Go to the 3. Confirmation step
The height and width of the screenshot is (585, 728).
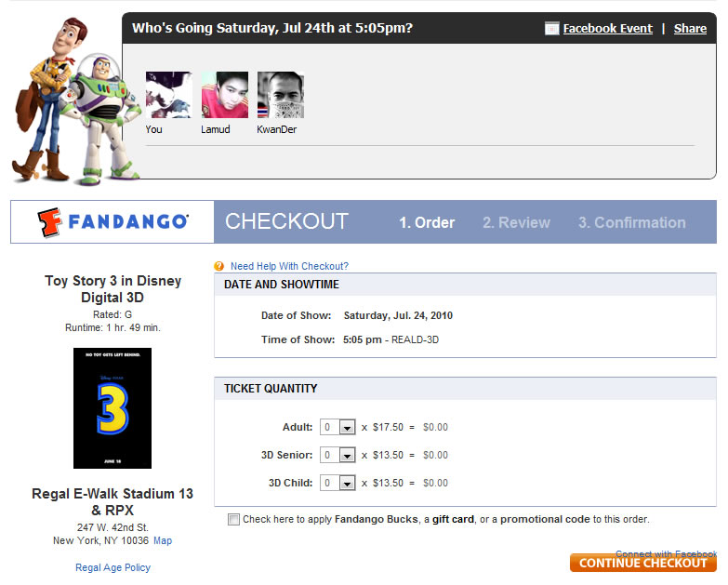(631, 223)
